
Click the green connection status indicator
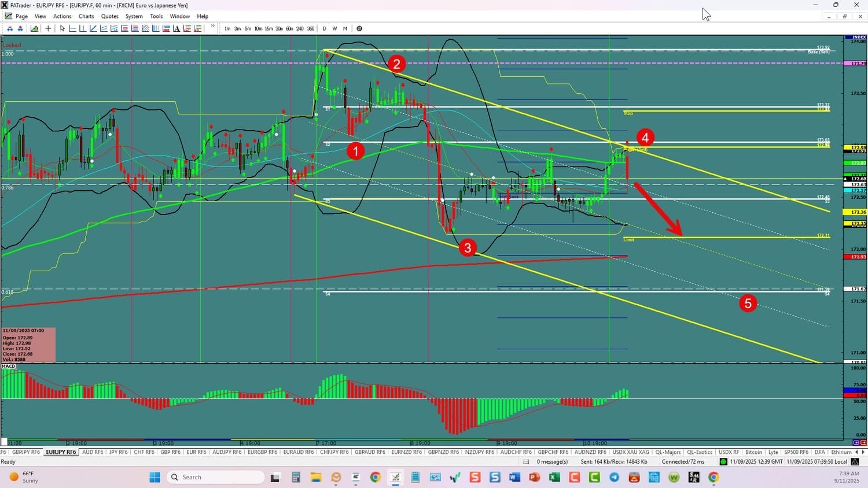coord(723,461)
